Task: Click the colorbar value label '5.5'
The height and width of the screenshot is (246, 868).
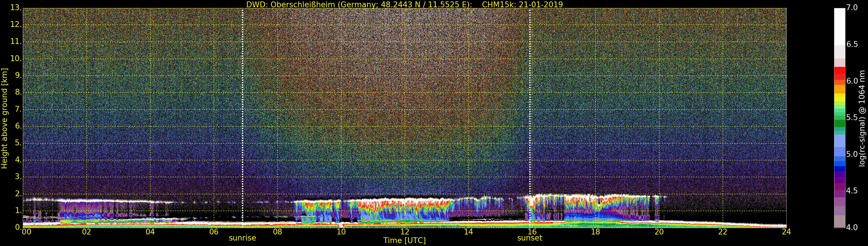Action: coord(852,117)
